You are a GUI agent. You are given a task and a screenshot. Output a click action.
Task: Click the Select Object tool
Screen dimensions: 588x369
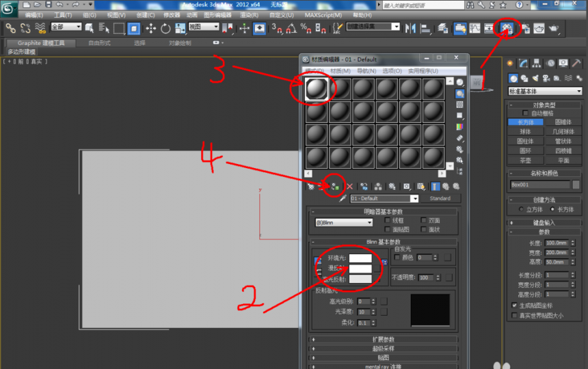[90, 29]
